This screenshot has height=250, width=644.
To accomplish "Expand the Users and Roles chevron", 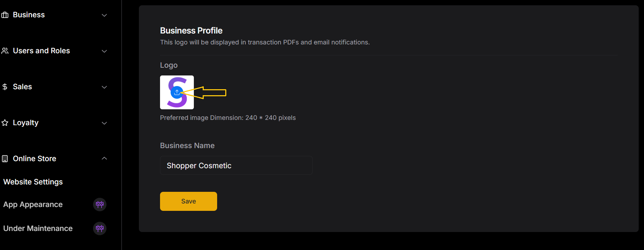I will 104,51.
